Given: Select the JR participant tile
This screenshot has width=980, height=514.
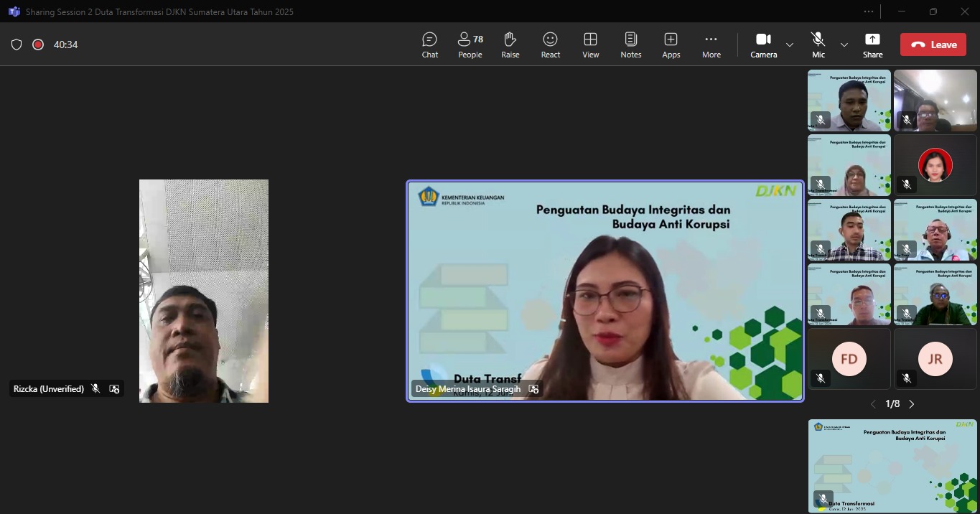Looking at the screenshot, I should coord(935,359).
